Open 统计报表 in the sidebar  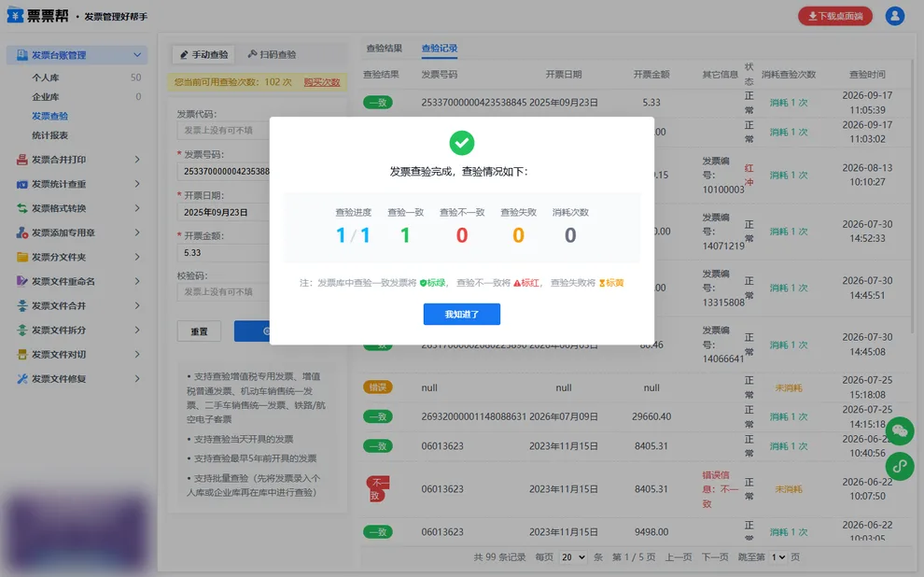50,135
